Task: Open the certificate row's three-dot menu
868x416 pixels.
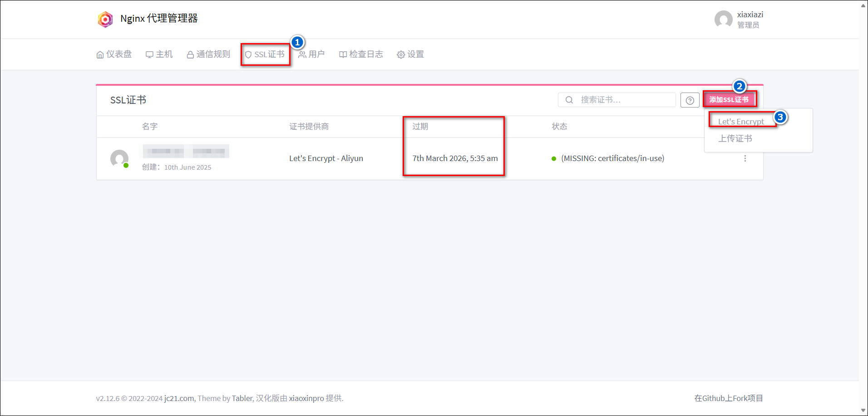Action: click(x=745, y=158)
